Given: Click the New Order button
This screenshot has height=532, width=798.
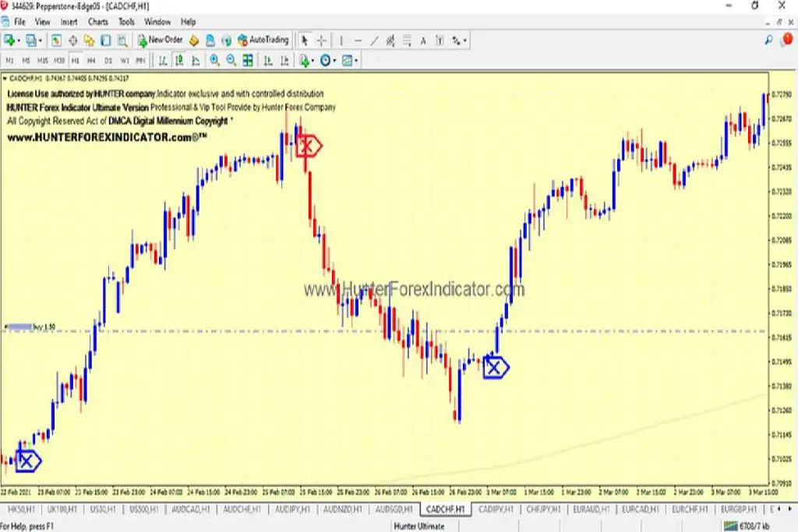Looking at the screenshot, I should [x=160, y=40].
